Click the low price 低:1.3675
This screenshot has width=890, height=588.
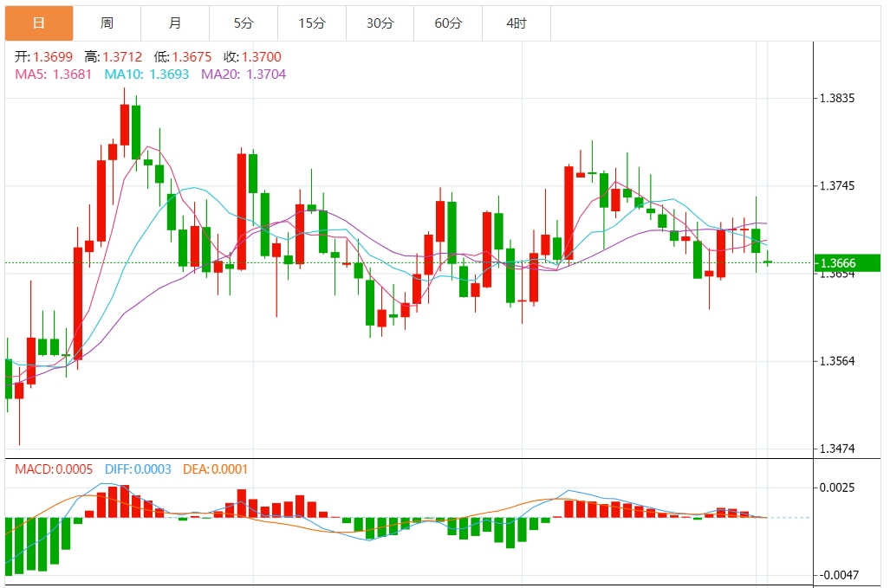(x=183, y=56)
